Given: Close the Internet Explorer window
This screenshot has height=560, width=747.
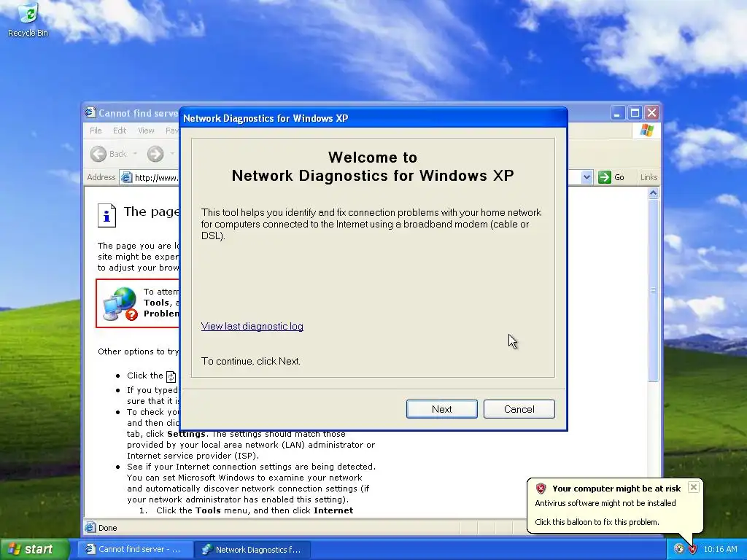Looking at the screenshot, I should click(x=651, y=113).
